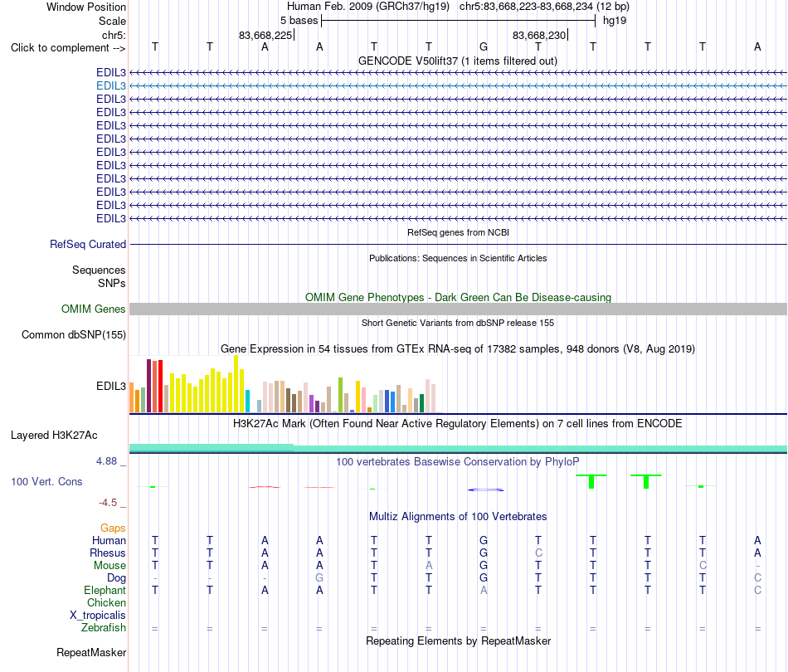Click the Human species label
Screen dimensions: 788x672
point(109,540)
